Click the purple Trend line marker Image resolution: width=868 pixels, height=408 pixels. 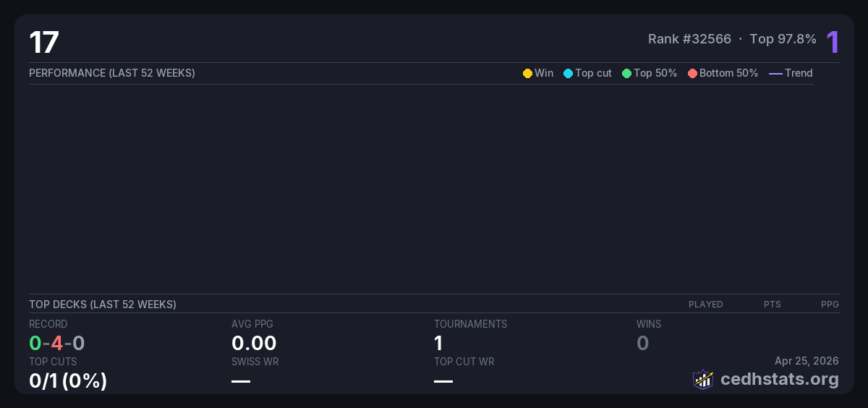point(775,74)
